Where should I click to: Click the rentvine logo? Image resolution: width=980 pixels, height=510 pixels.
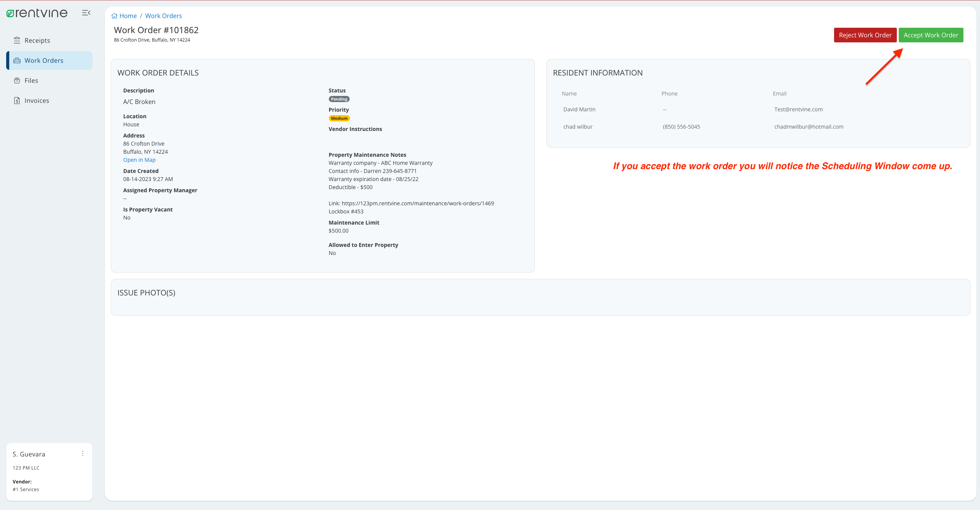pyautogui.click(x=37, y=13)
